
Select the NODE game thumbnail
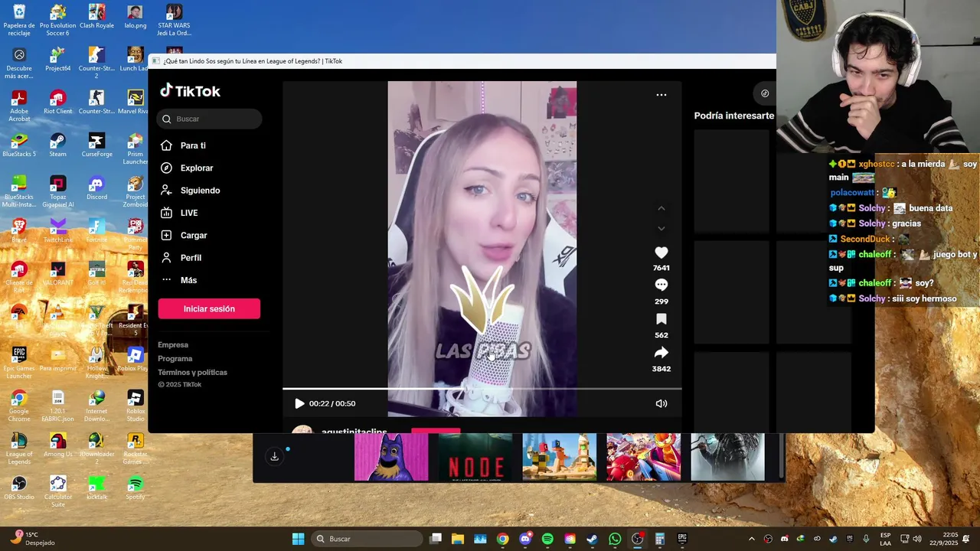475,458
